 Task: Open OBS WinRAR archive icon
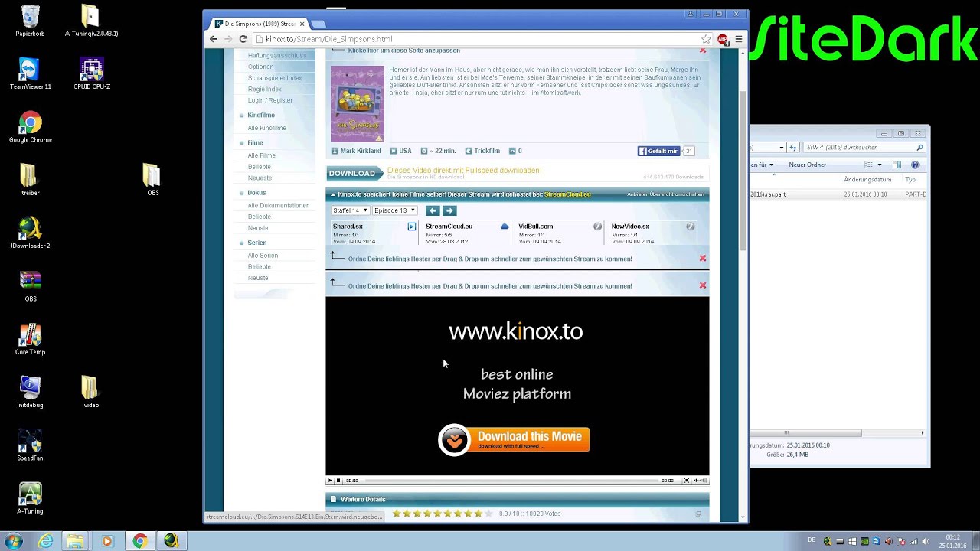coord(30,287)
